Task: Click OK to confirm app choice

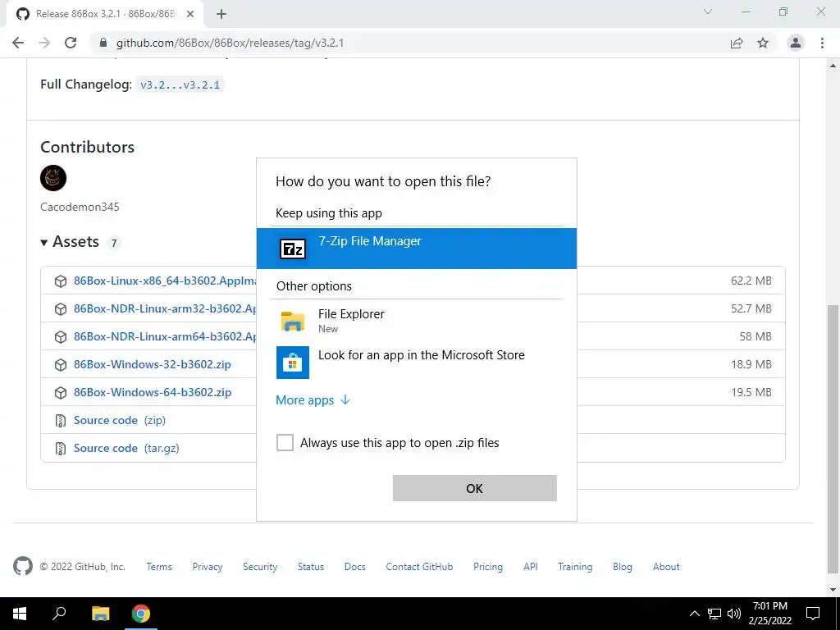Action: tap(475, 488)
